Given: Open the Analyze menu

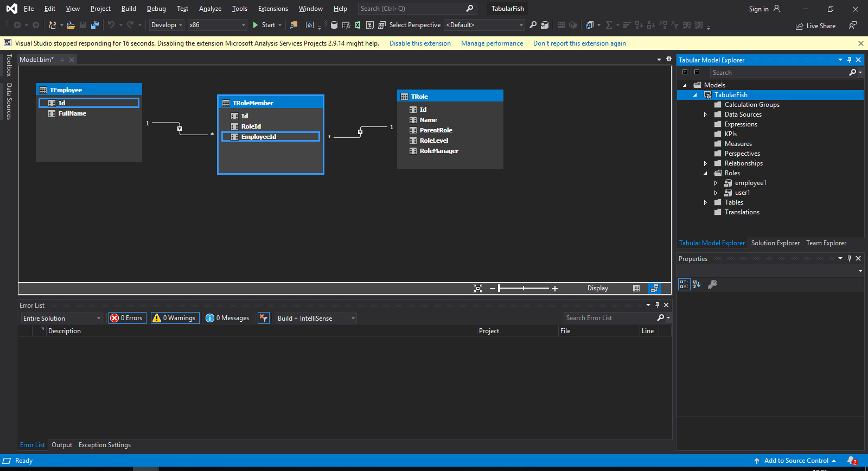Looking at the screenshot, I should tap(210, 9).
